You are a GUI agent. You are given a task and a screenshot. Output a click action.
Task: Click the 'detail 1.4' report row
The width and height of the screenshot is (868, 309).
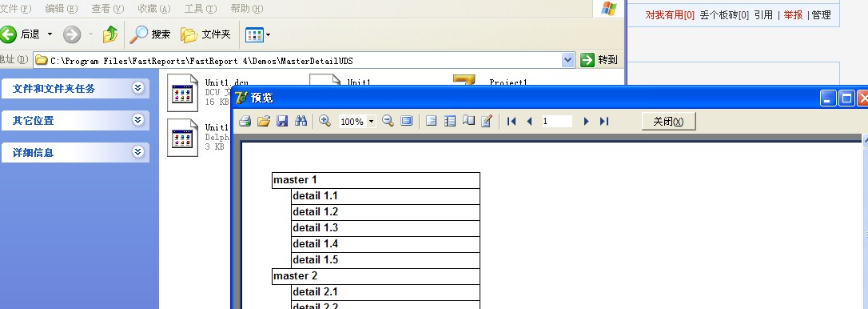pos(385,245)
